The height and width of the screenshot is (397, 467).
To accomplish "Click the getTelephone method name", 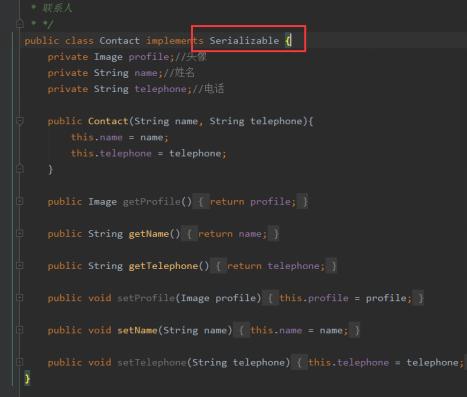I will point(163,266).
